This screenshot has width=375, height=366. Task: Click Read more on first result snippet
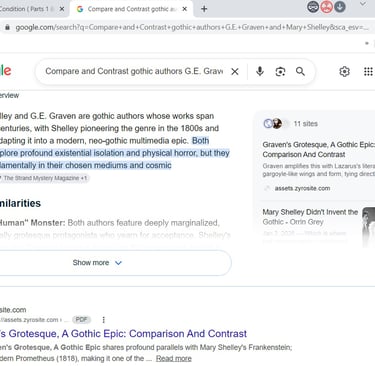[174, 358]
